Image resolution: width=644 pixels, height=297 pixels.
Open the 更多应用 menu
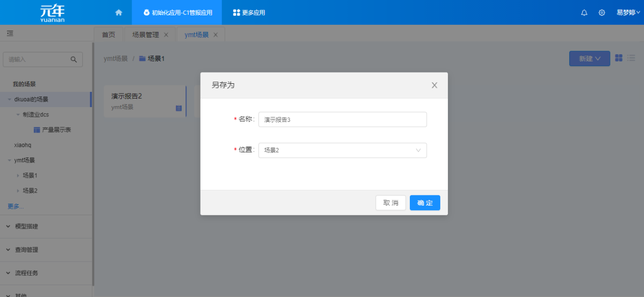(249, 13)
